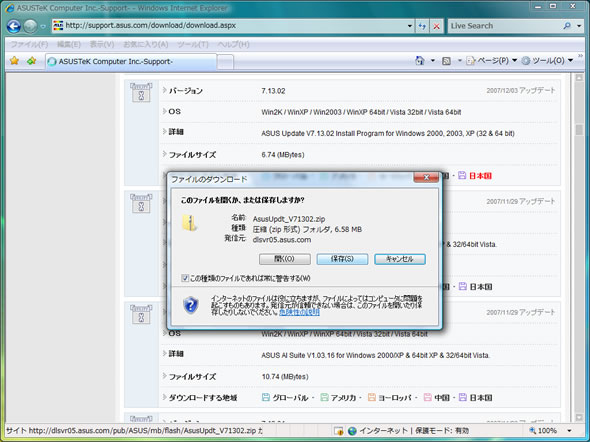Click the blue shield help icon in the dialog
Viewport: 590px width, 442px height.
tap(191, 305)
